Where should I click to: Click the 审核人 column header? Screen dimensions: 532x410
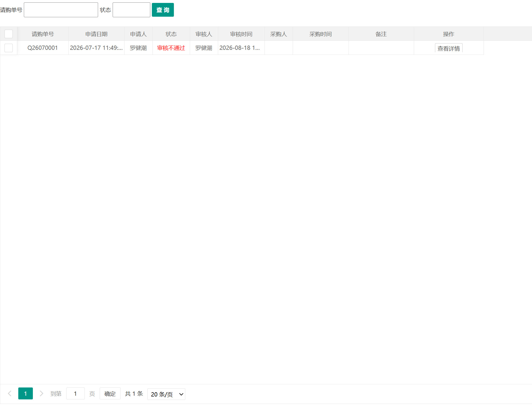pos(204,34)
